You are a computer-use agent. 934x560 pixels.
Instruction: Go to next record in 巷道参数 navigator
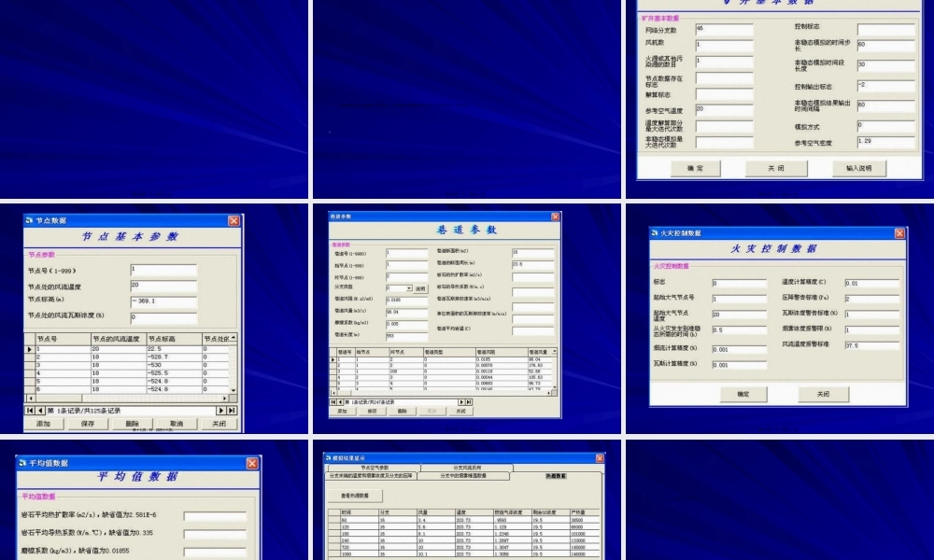[460, 402]
